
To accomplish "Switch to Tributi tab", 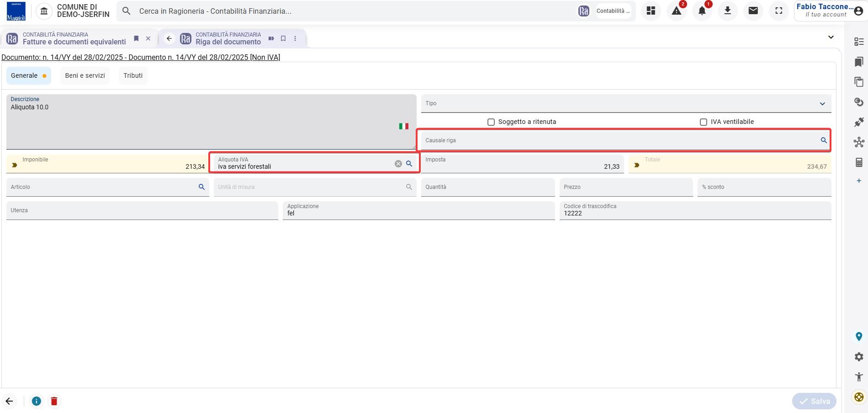I will click(x=133, y=75).
